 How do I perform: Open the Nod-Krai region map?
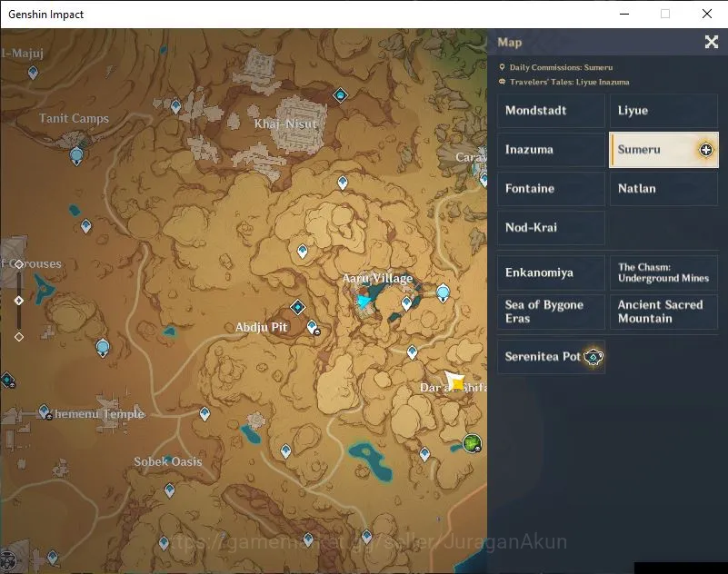[551, 228]
